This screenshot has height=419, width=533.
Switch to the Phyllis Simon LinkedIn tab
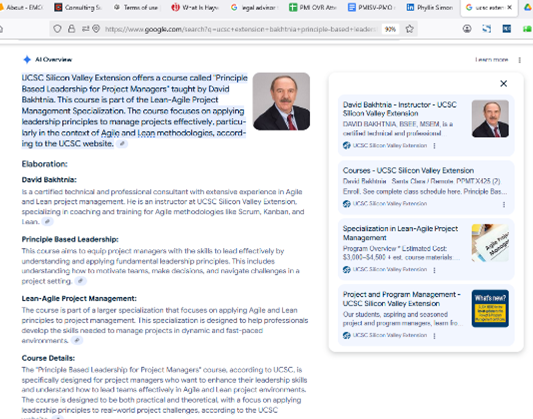pyautogui.click(x=430, y=7)
